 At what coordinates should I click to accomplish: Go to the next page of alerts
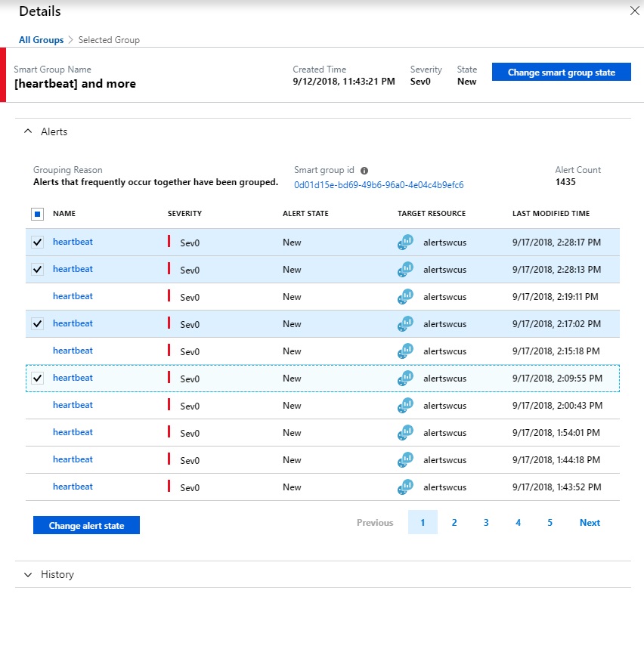tap(590, 523)
